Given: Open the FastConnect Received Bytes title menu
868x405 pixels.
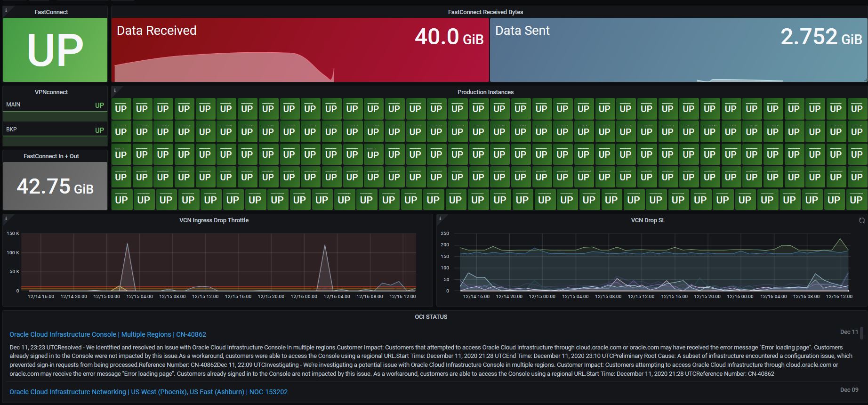Looking at the screenshot, I should 485,12.
